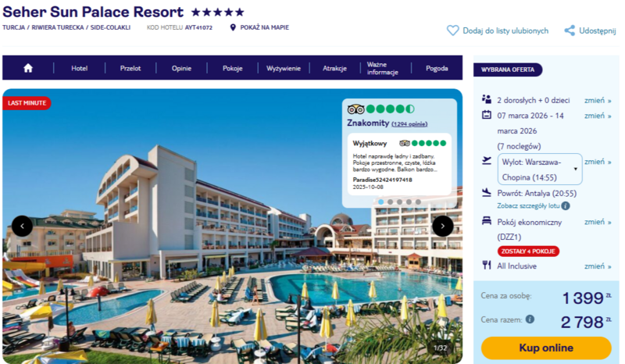Add hotel to favorites with heart icon
Image resolution: width=625 pixels, height=364 pixels.
[x=452, y=30]
